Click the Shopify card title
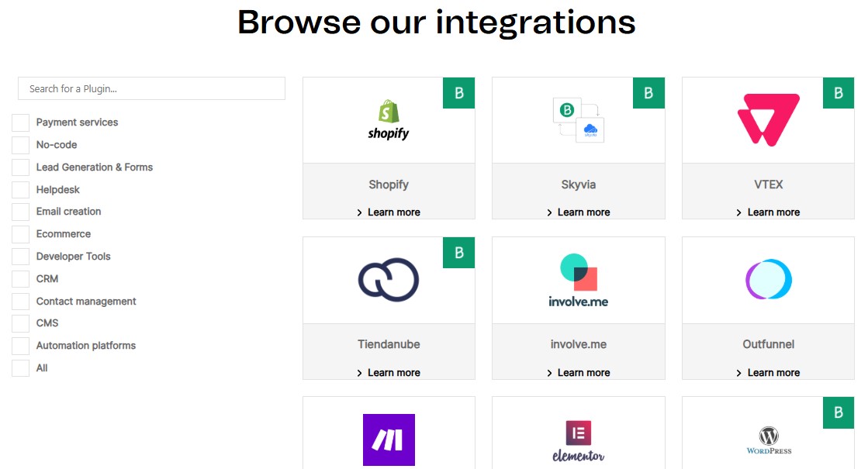Image resolution: width=868 pixels, height=469 pixels. [389, 184]
